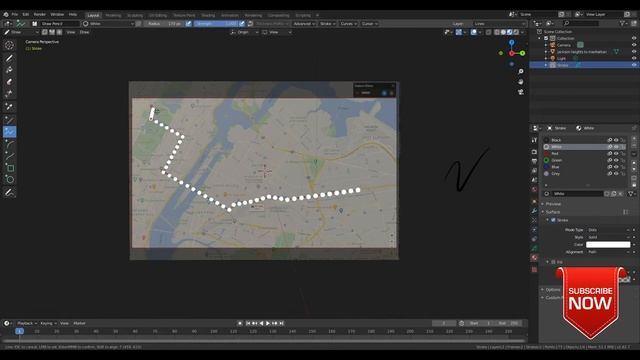Open the Render properties tab
Screen dimensions: 640x360
coord(534,152)
